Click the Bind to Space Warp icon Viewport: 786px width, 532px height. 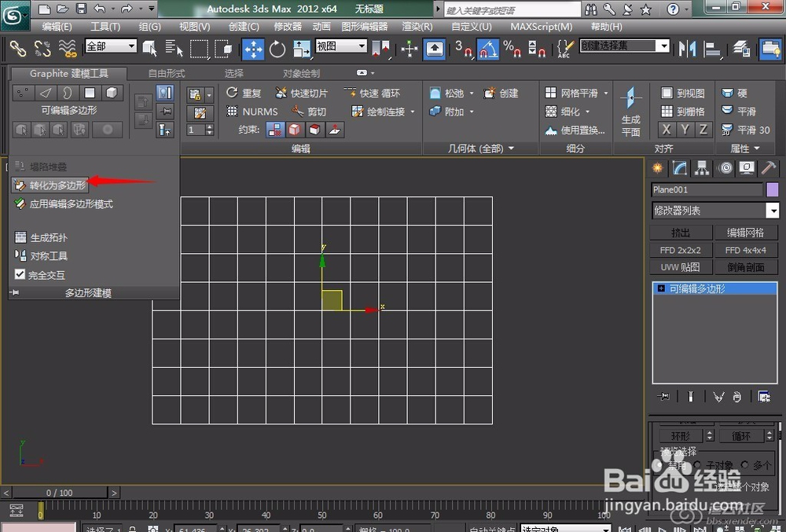click(x=67, y=49)
